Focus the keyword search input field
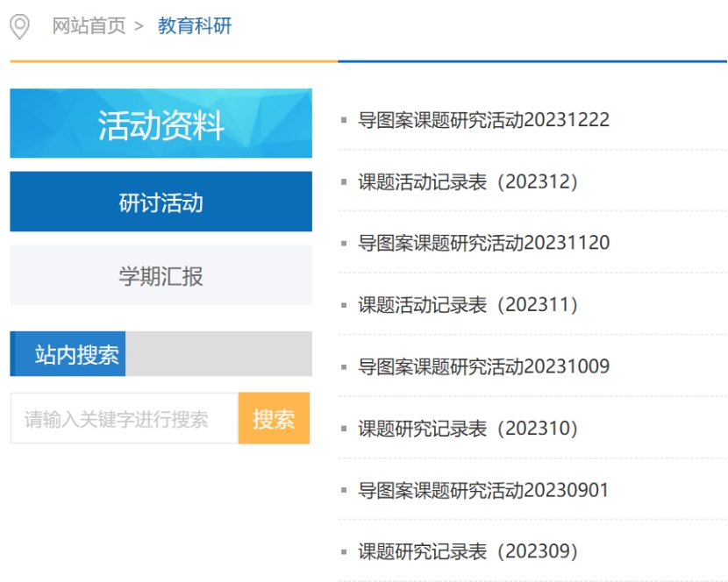The height and width of the screenshot is (582, 728). coord(125,418)
